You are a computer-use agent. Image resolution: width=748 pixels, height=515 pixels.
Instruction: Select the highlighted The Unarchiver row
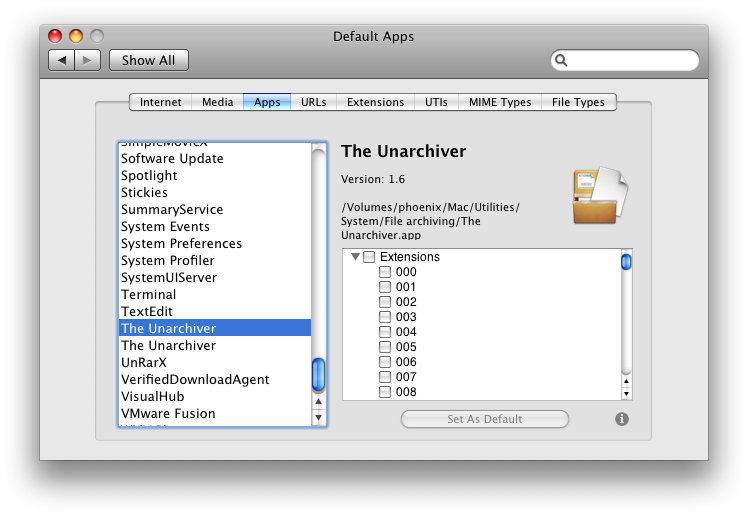point(215,328)
